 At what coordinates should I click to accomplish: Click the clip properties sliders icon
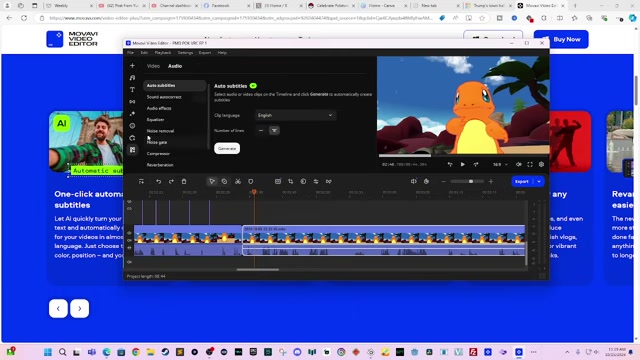point(316,182)
